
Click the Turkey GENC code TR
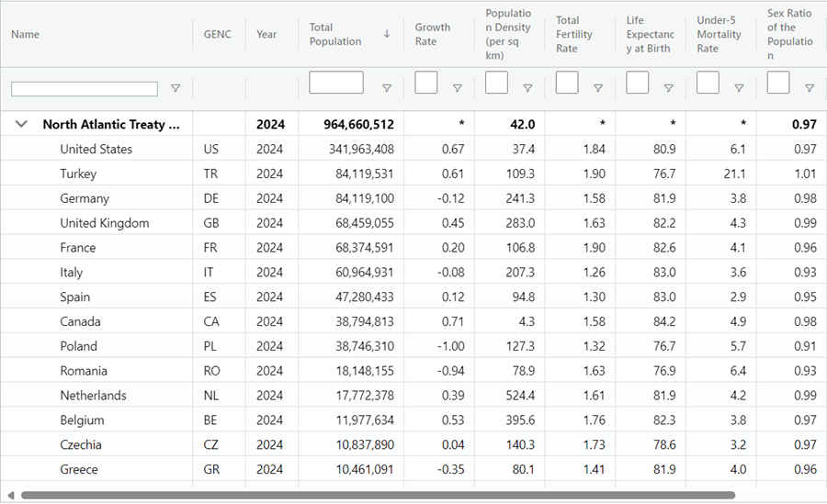(x=210, y=174)
